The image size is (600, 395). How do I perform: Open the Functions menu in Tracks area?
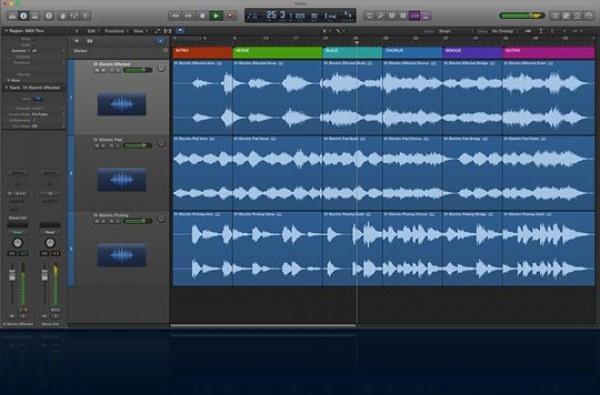point(115,31)
